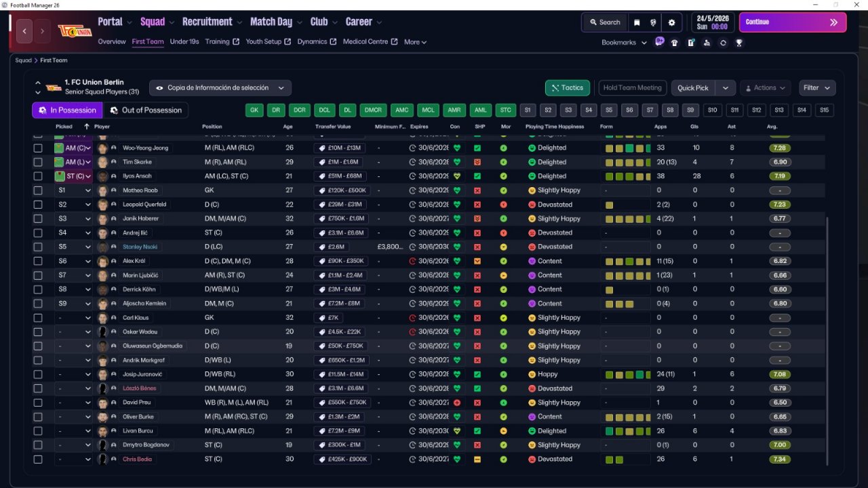Open the globe icon next to the bookmark flag
The image size is (868, 488).
click(x=654, y=22)
